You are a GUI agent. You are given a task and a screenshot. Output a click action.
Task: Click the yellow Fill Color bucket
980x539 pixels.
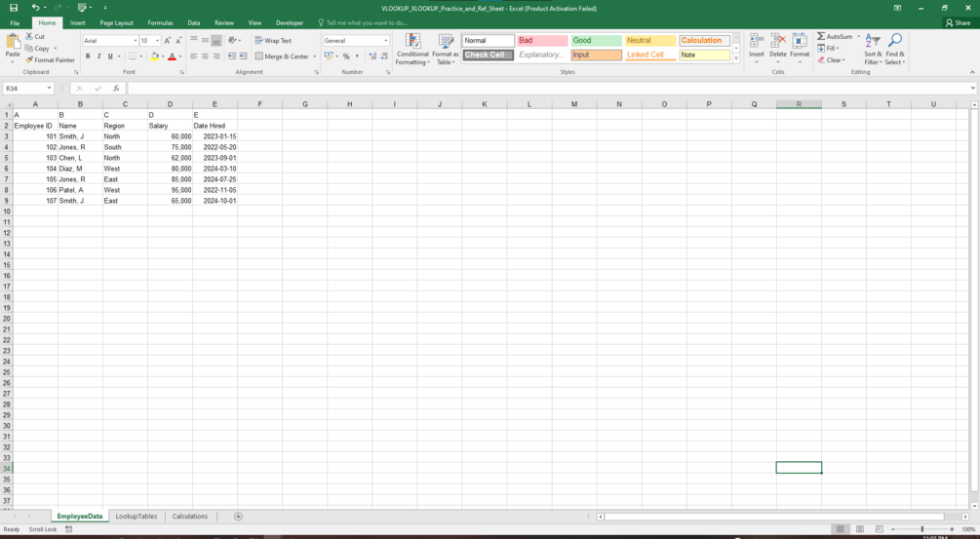click(x=154, y=57)
